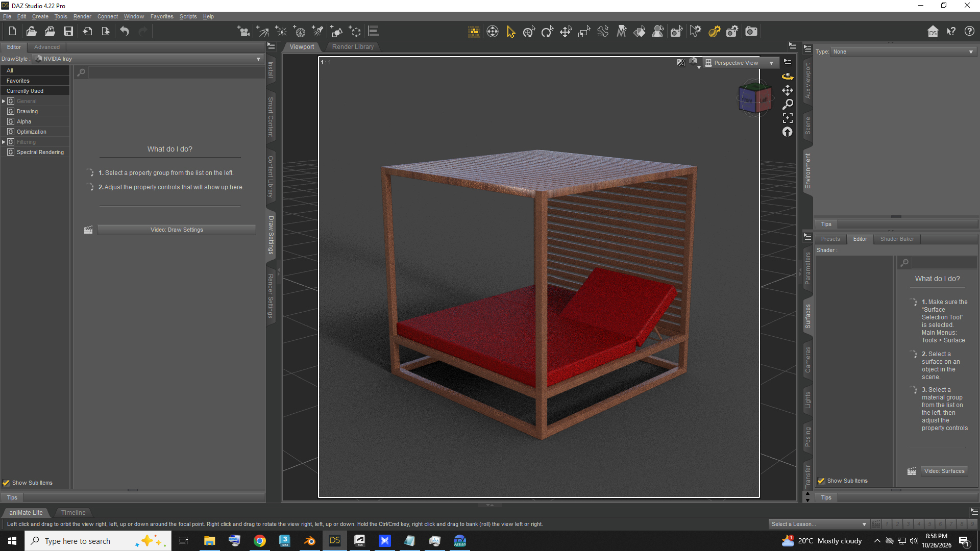
Task: Click the Undo arrow icon
Action: pyautogui.click(x=125, y=32)
